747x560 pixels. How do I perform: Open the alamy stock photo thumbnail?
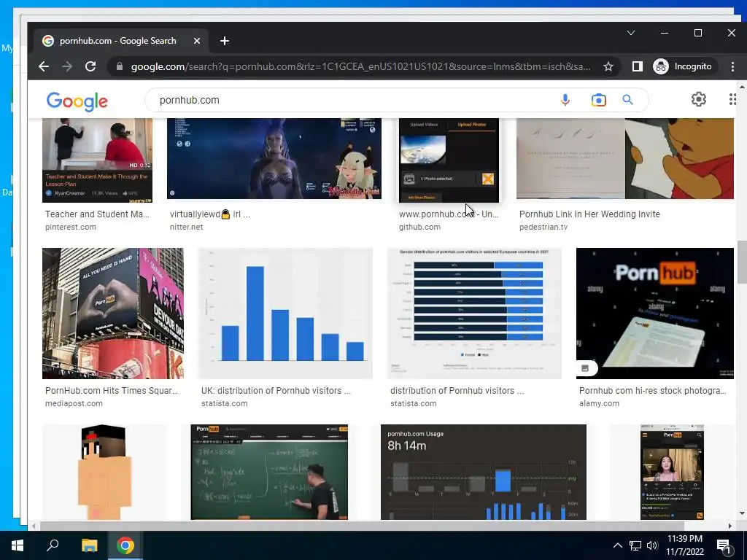[655, 314]
